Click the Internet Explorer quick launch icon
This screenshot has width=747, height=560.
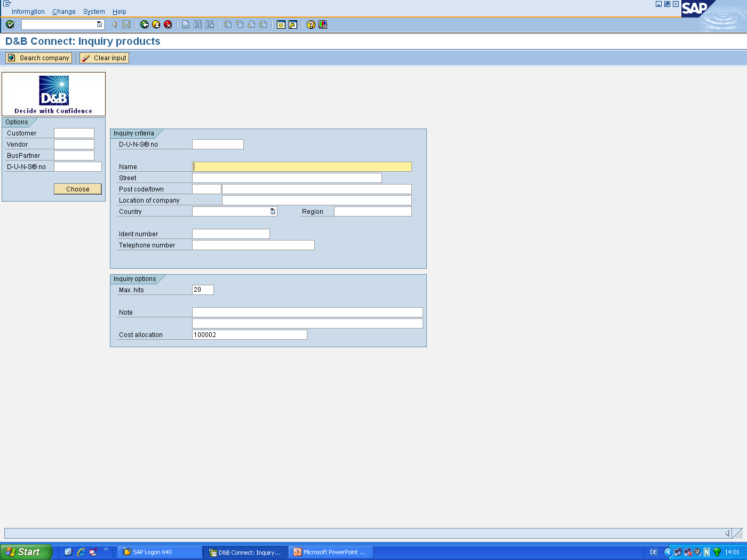click(81, 553)
